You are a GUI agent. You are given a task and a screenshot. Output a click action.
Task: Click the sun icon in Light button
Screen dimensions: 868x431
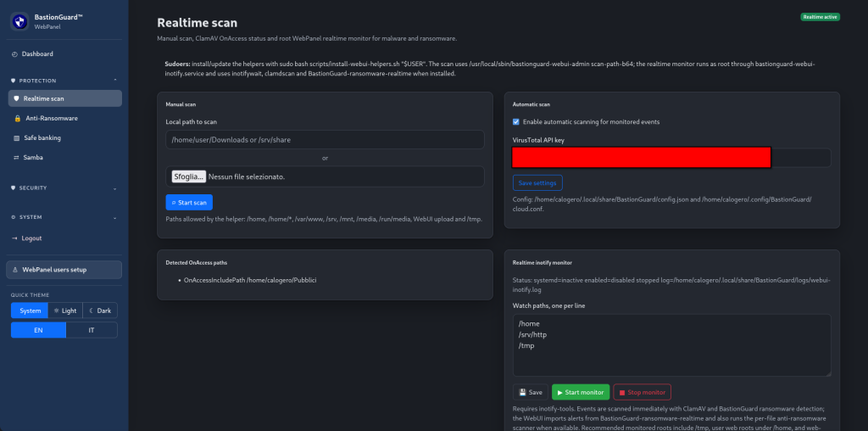pyautogui.click(x=56, y=311)
